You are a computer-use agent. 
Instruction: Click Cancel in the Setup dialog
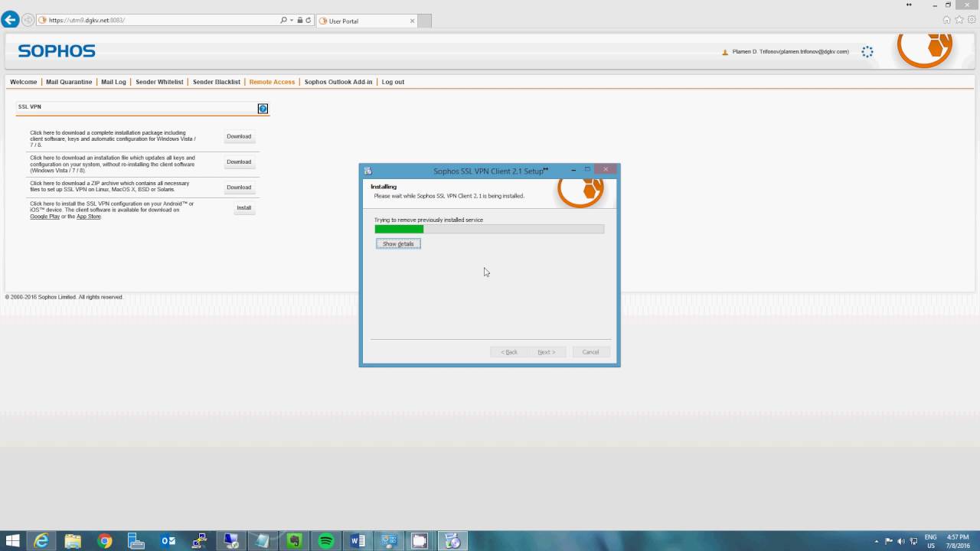590,352
